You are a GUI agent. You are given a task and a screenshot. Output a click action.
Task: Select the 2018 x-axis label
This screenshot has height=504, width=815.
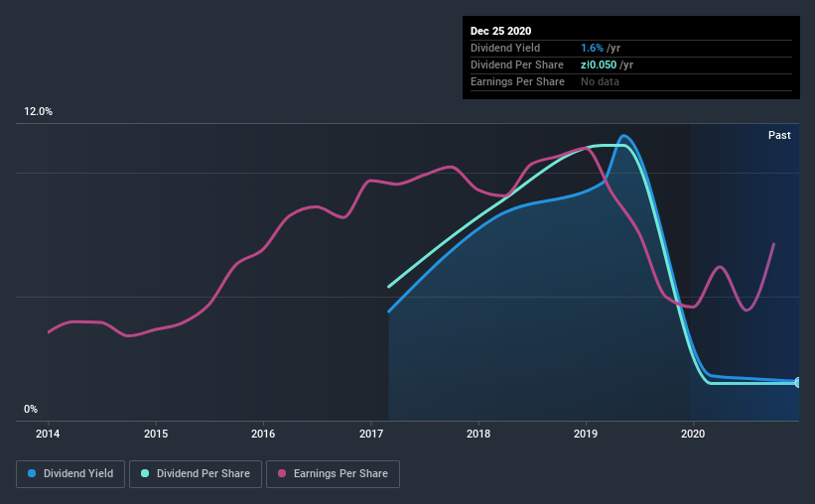(478, 434)
